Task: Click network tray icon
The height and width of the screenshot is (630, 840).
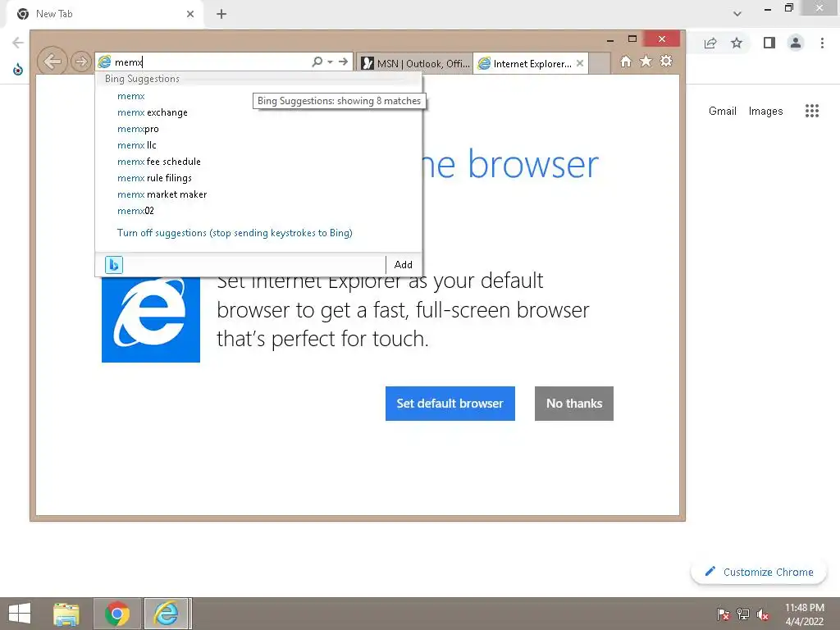Action: (x=743, y=614)
